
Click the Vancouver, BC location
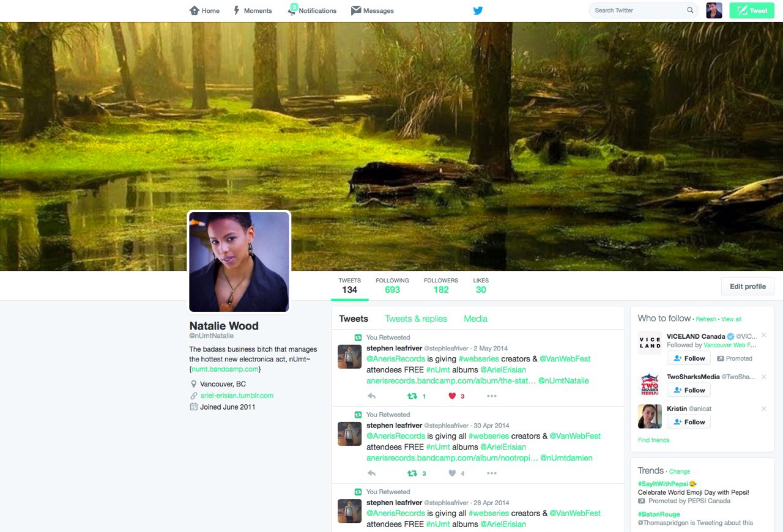point(223,384)
